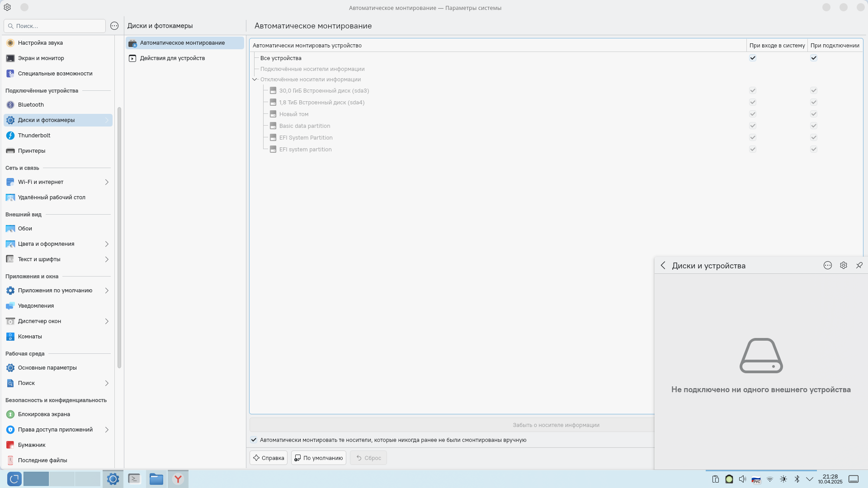Click the Wi-Fi tray icon
Screen dimensions: 868x488
pos(770,479)
